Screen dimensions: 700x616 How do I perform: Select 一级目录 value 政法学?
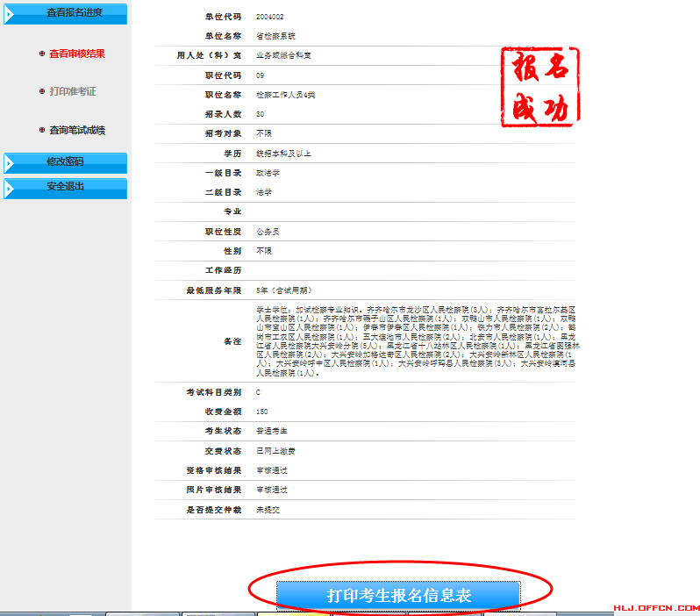point(268,173)
